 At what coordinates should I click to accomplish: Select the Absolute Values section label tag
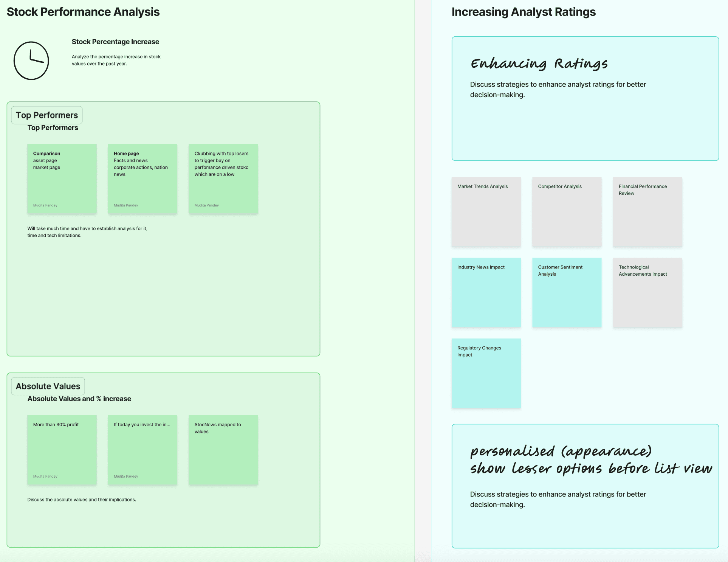[x=48, y=386]
